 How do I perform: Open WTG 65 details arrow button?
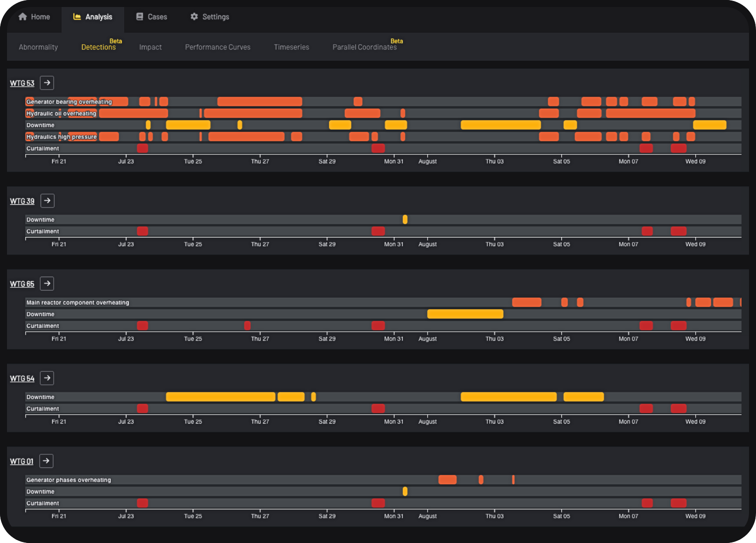[47, 284]
